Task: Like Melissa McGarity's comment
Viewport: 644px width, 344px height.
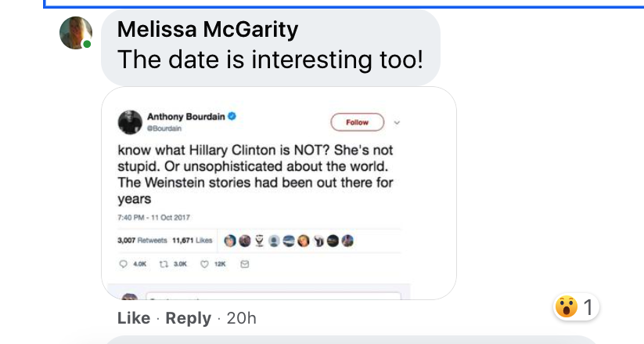Action: (x=134, y=318)
